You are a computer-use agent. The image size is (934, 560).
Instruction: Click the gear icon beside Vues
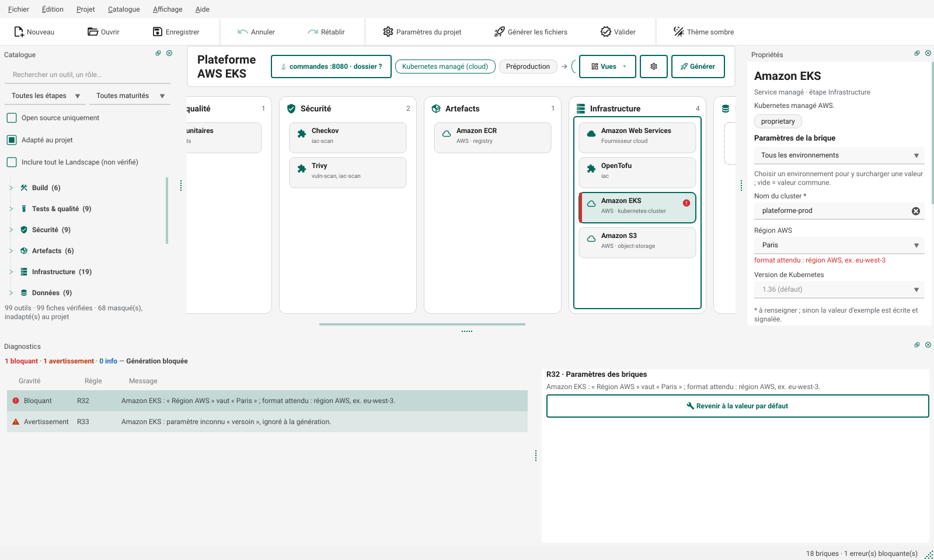pyautogui.click(x=654, y=66)
